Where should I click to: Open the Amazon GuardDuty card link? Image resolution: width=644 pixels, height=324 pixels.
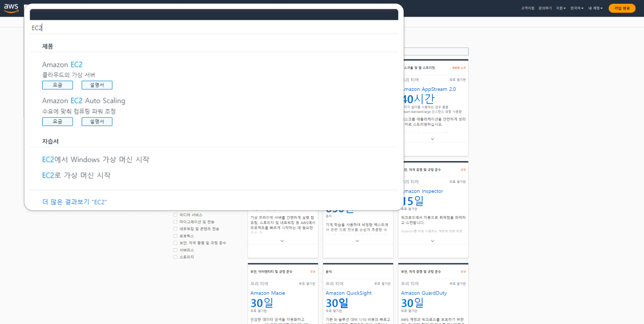(424, 293)
